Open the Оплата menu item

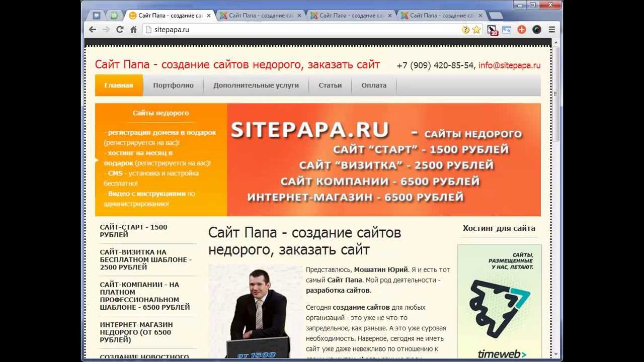(x=374, y=85)
